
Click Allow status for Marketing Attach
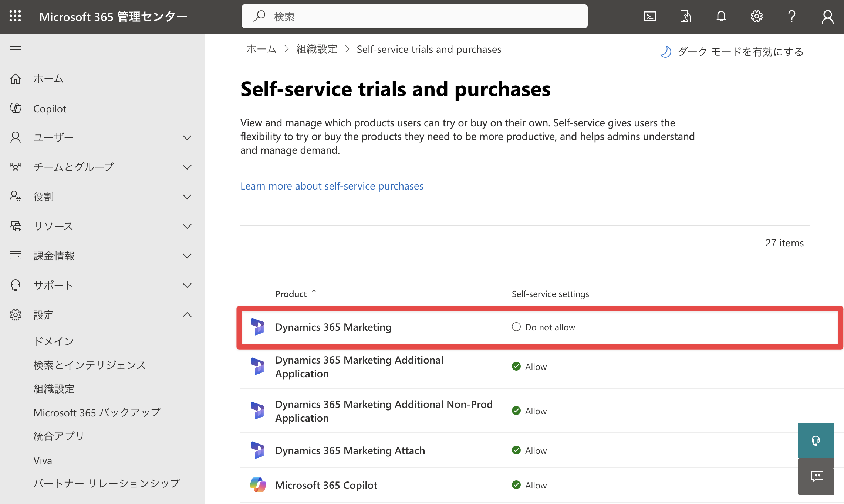tap(529, 450)
